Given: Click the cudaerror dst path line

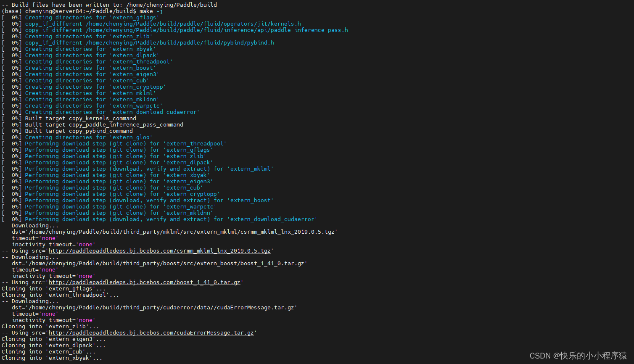Looking at the screenshot, I should (x=155, y=307).
